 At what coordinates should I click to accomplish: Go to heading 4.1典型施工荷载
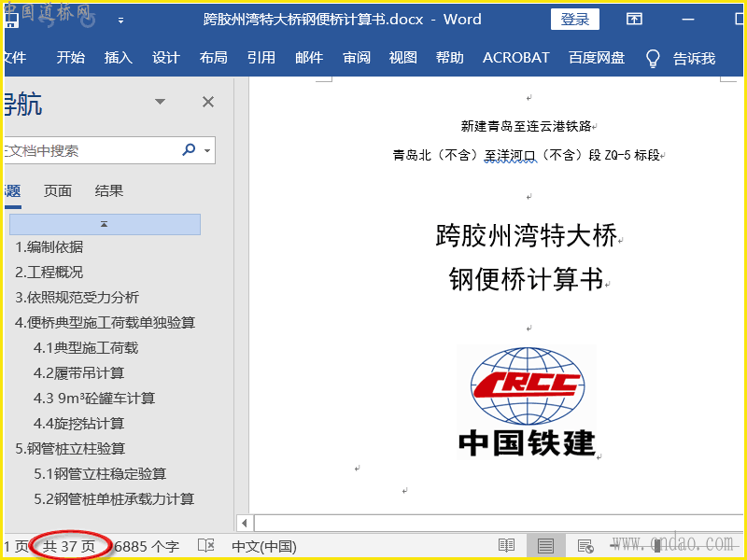86,348
